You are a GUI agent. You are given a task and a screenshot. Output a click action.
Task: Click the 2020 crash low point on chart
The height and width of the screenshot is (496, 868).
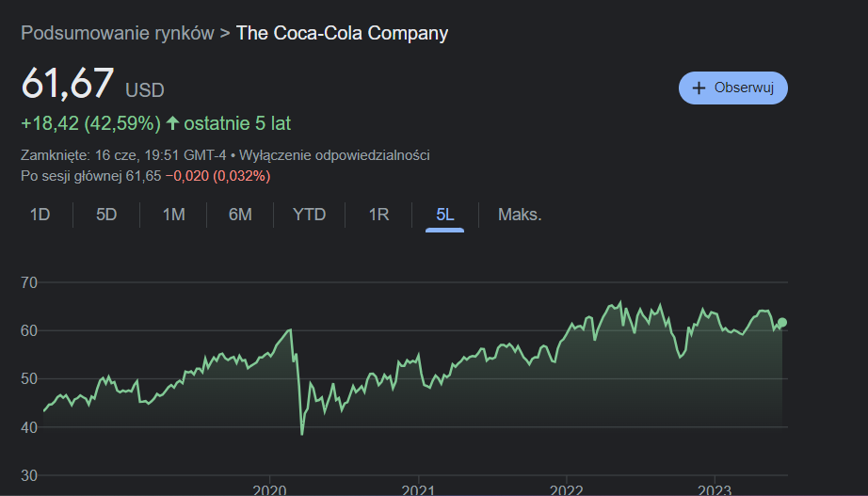(302, 434)
